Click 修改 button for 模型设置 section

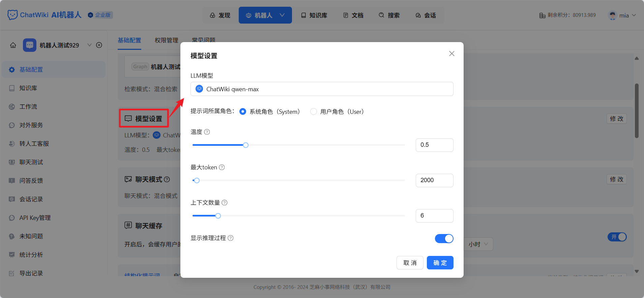(617, 119)
